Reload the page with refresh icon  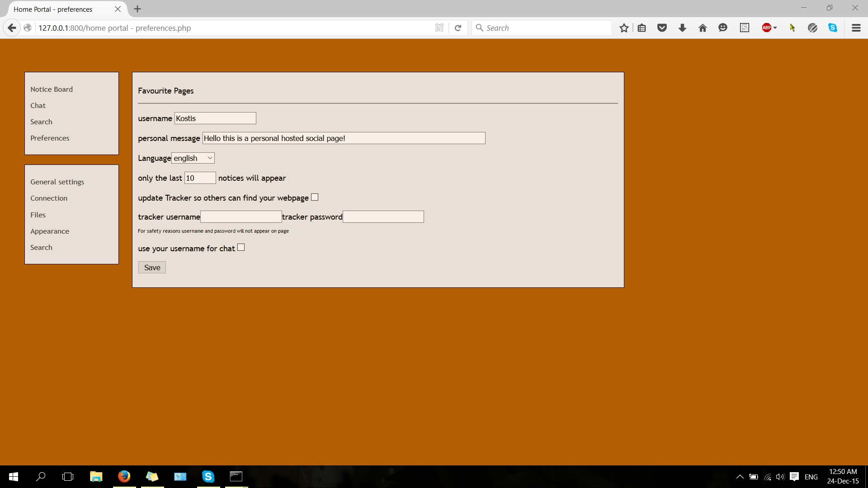(458, 28)
